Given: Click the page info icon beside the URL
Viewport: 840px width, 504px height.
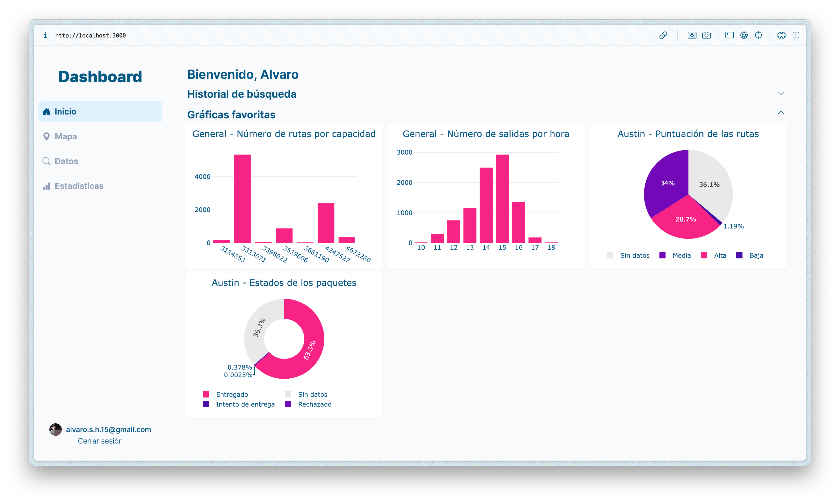Looking at the screenshot, I should [x=46, y=35].
